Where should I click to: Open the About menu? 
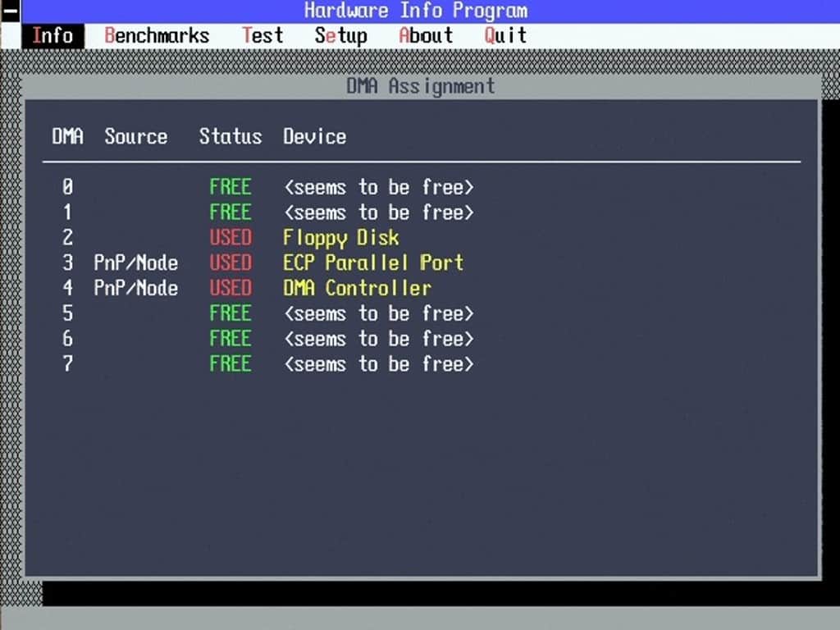tap(426, 36)
